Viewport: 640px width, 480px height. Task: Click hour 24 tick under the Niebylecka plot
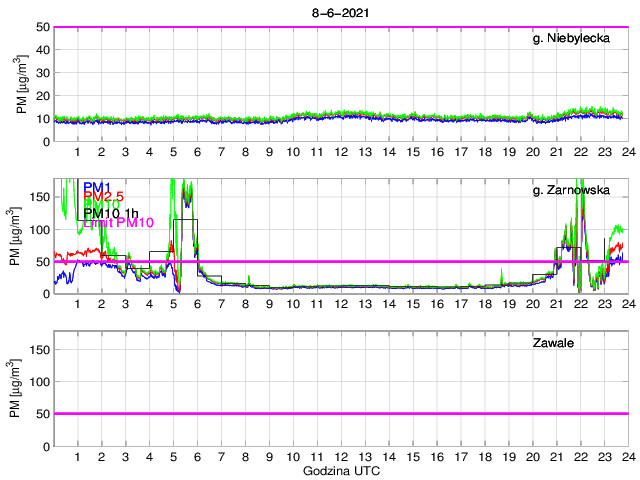coord(627,152)
